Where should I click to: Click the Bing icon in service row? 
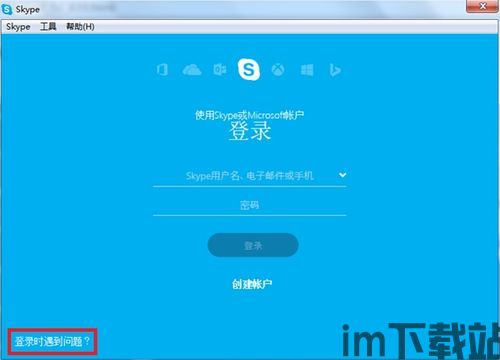(x=335, y=70)
